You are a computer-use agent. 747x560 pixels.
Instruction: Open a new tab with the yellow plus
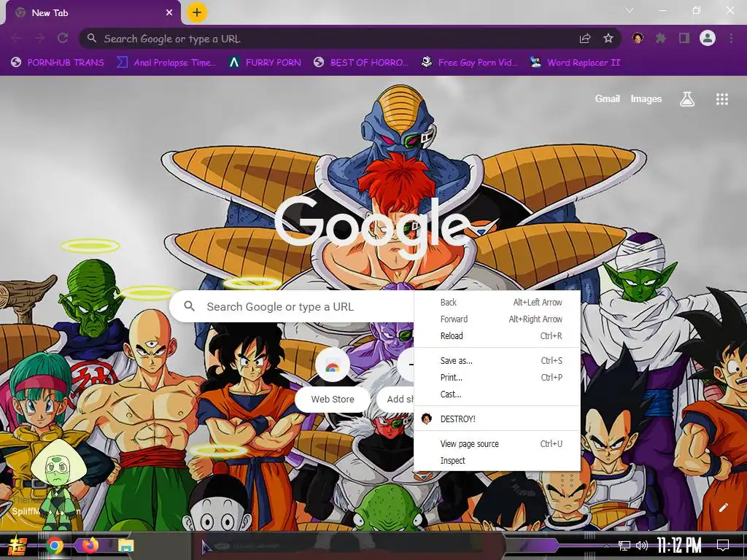tap(197, 13)
